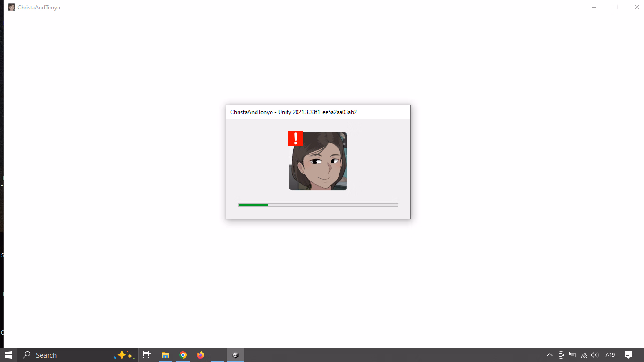The height and width of the screenshot is (362, 644).
Task: Click the red exclamation mark icon
Action: point(296,139)
